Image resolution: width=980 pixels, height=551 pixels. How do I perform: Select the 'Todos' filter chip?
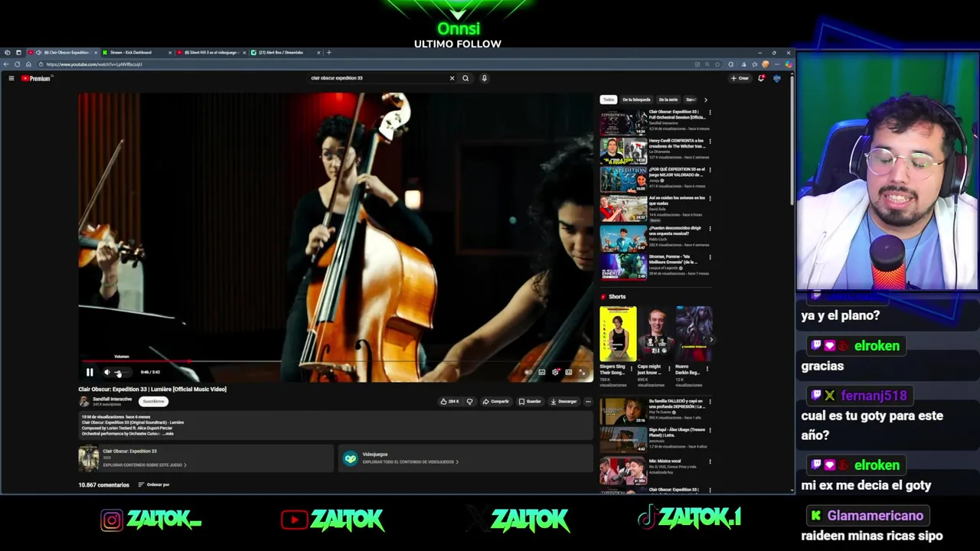pyautogui.click(x=608, y=99)
